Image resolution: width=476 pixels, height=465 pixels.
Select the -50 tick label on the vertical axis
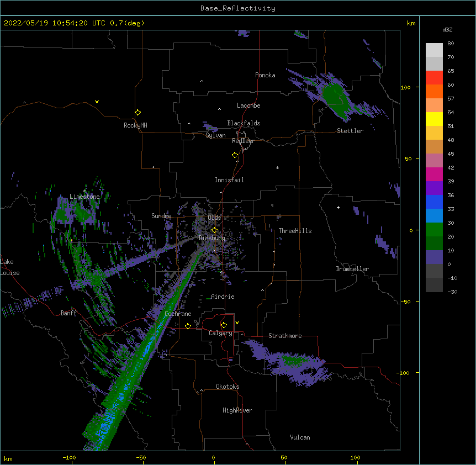pyautogui.click(x=405, y=302)
